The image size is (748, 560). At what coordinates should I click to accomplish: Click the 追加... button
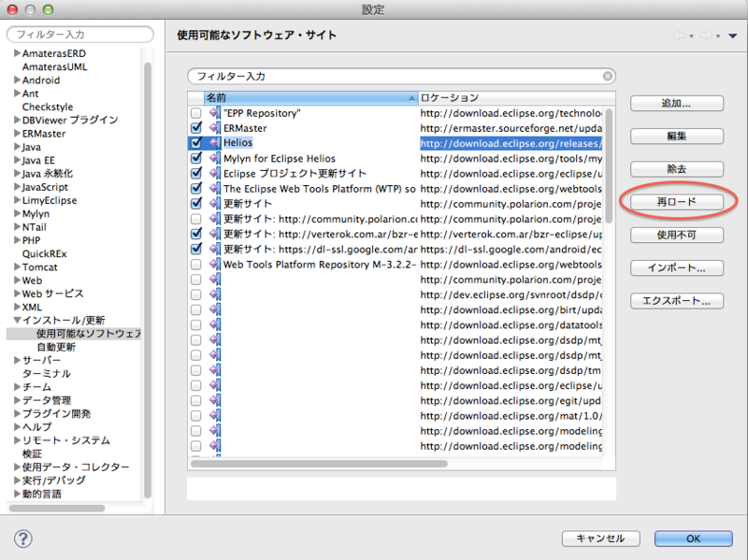click(676, 104)
